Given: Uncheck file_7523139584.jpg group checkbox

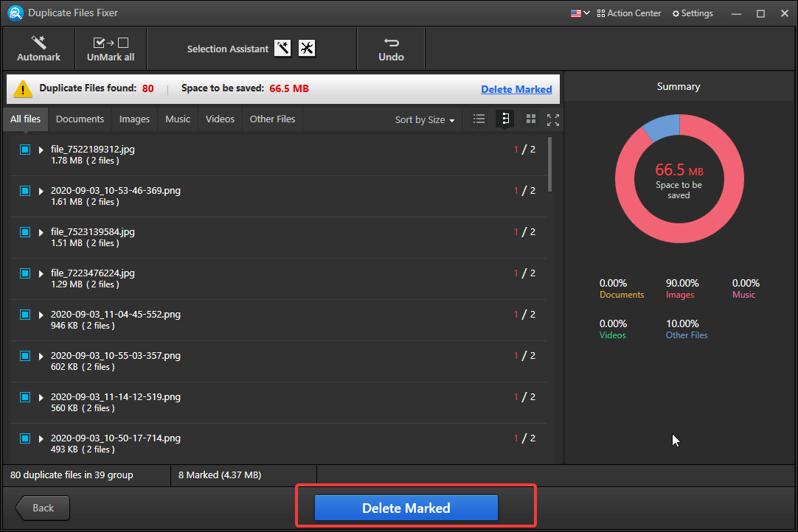Looking at the screenshot, I should [x=25, y=231].
